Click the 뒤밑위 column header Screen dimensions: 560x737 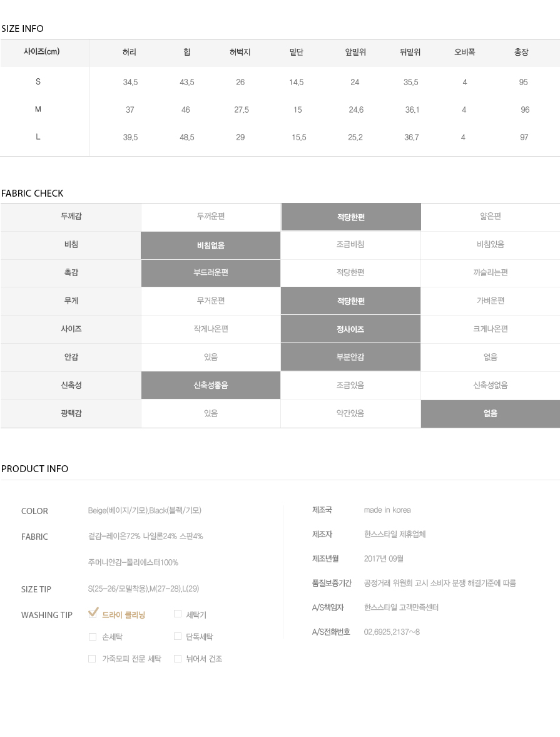410,52
